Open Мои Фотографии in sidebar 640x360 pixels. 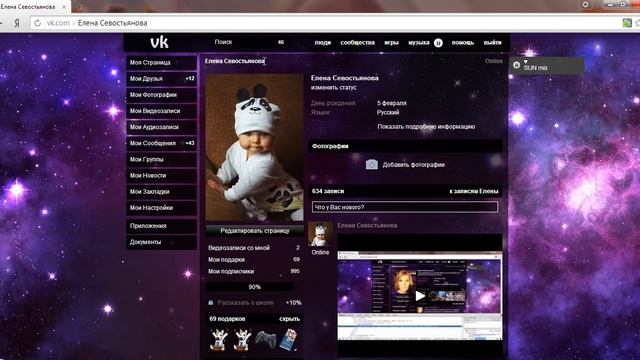(162, 95)
